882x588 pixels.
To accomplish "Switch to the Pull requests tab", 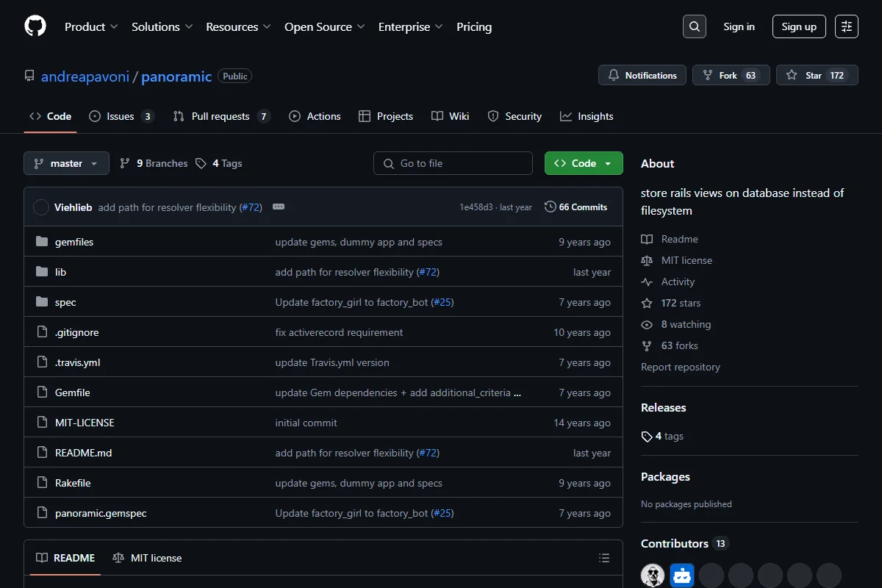I will coord(222,116).
